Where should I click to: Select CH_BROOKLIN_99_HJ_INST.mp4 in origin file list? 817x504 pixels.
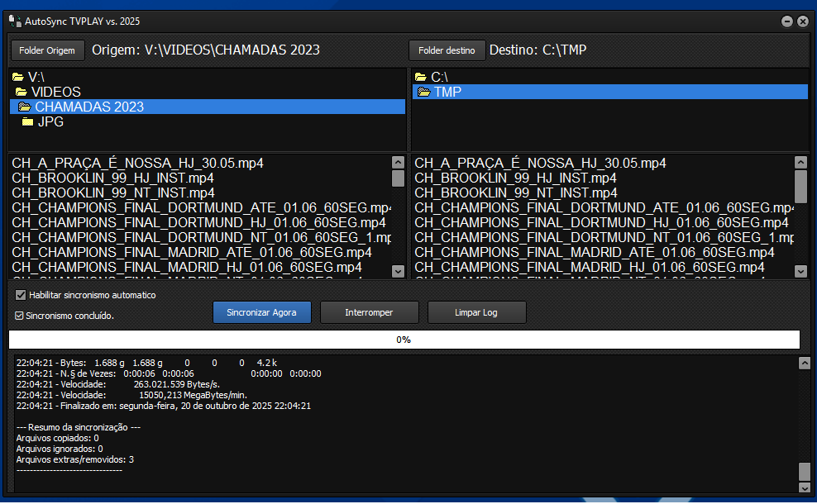click(113, 178)
